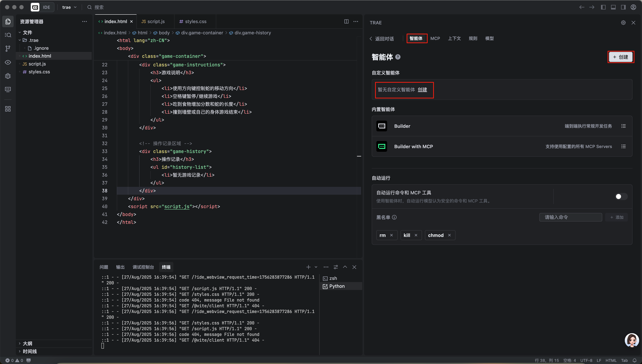This screenshot has height=364, width=642.
Task: Collapse the 文件 section
Action: [20, 33]
